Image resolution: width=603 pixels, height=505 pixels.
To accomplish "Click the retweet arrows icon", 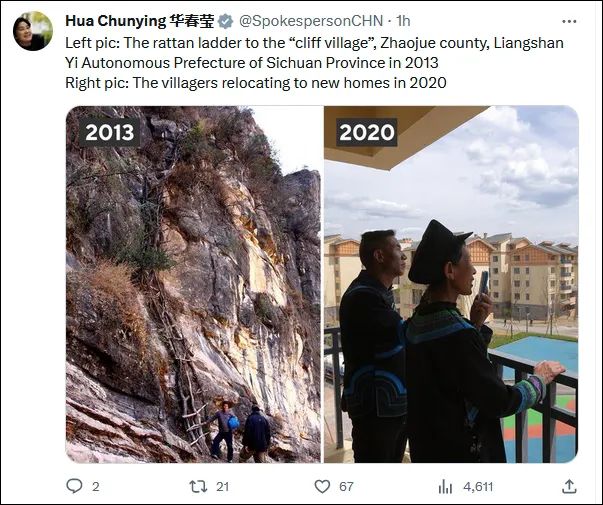I will click(x=197, y=487).
